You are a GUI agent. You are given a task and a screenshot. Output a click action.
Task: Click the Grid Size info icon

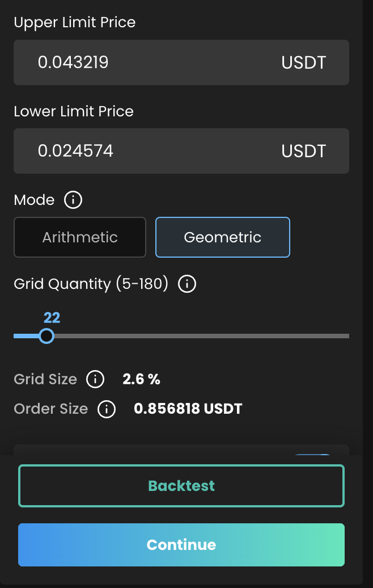[x=95, y=379]
